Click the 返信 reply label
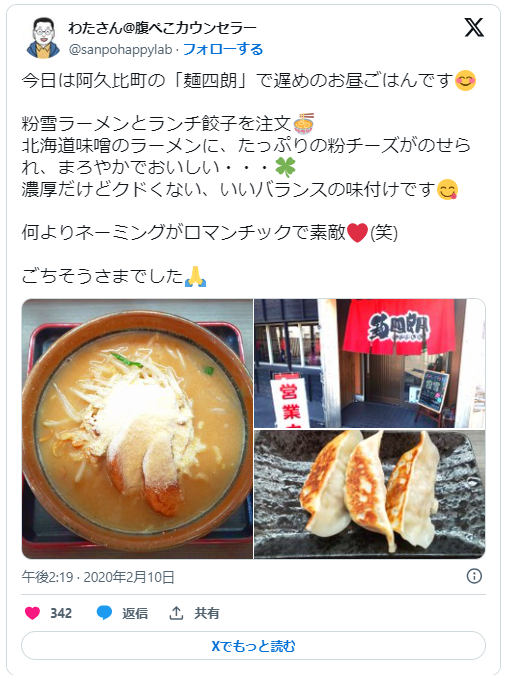507x686 pixels. pos(135,613)
